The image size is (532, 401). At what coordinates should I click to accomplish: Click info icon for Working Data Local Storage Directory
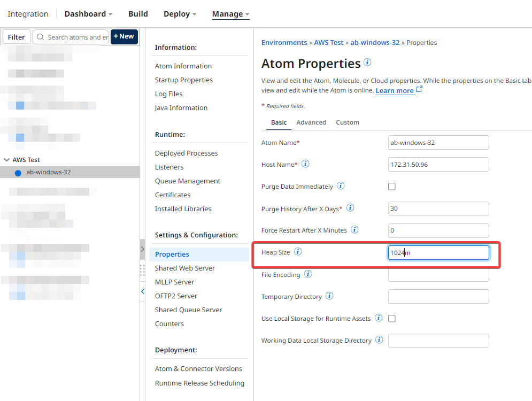379,340
